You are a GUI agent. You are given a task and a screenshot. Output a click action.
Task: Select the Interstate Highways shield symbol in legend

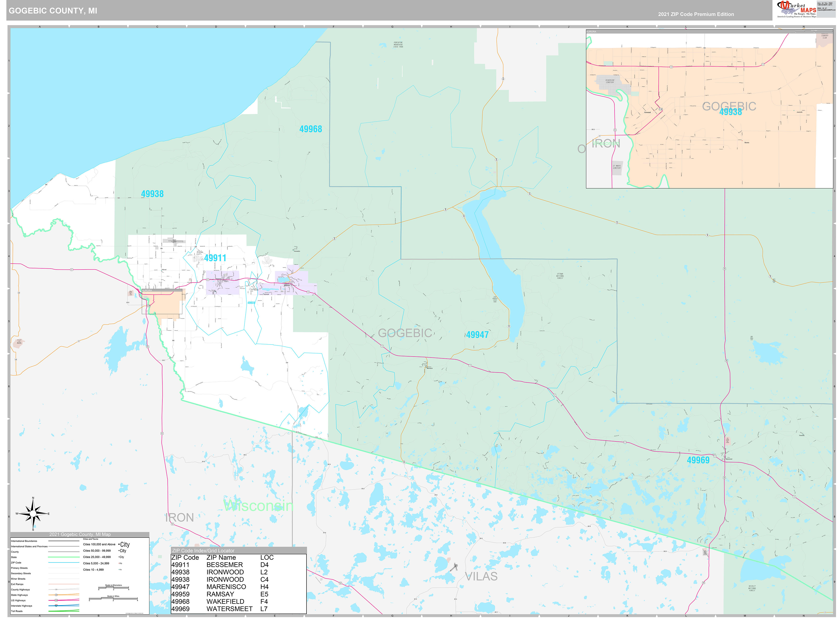tap(56, 606)
